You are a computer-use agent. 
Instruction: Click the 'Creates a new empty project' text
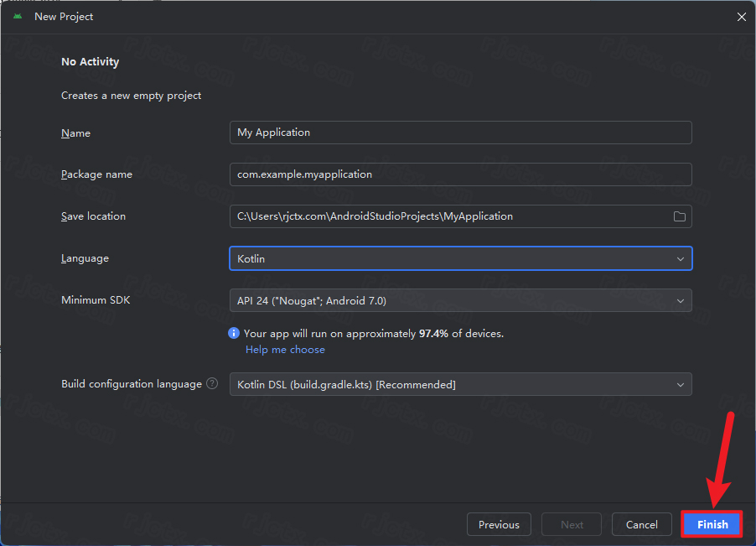(131, 96)
